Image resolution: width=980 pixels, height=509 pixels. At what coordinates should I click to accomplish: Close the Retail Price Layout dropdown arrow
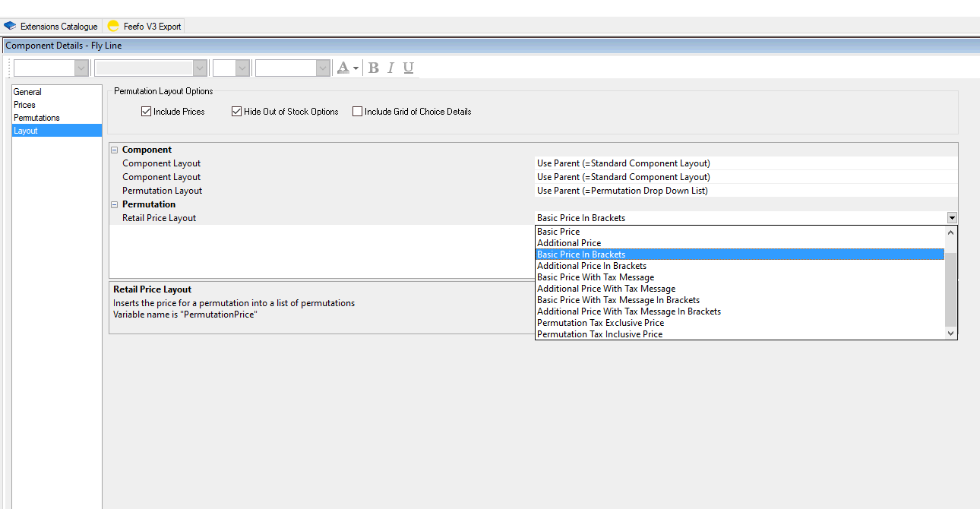pyautogui.click(x=952, y=218)
